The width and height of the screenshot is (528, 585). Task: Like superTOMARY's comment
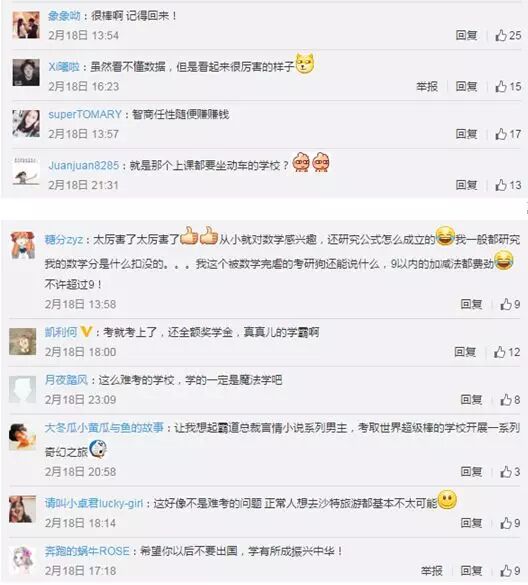[508, 134]
